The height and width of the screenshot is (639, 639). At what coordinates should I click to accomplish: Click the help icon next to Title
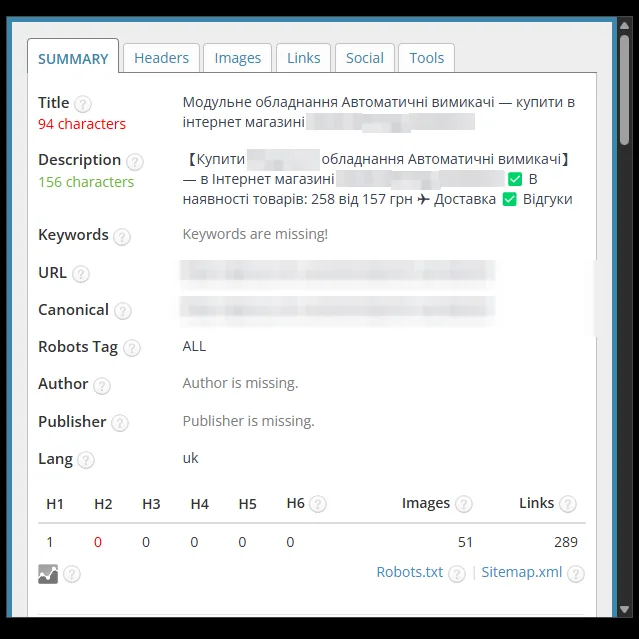pyautogui.click(x=83, y=104)
